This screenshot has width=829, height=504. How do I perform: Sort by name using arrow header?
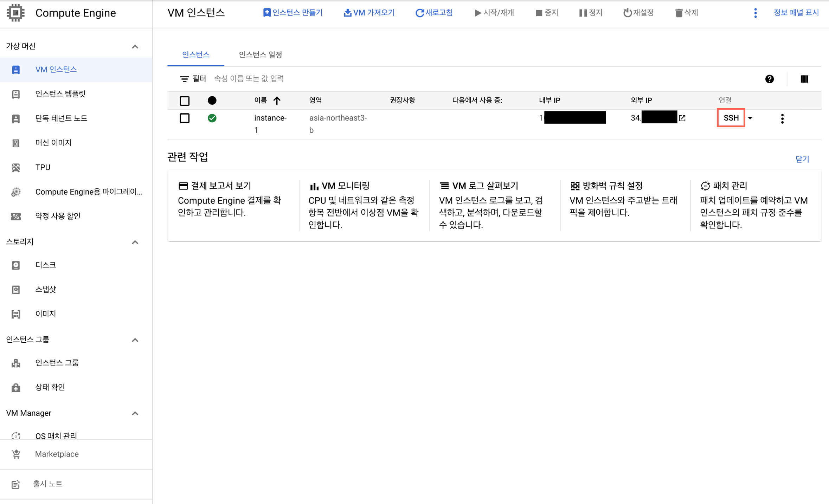tap(277, 101)
